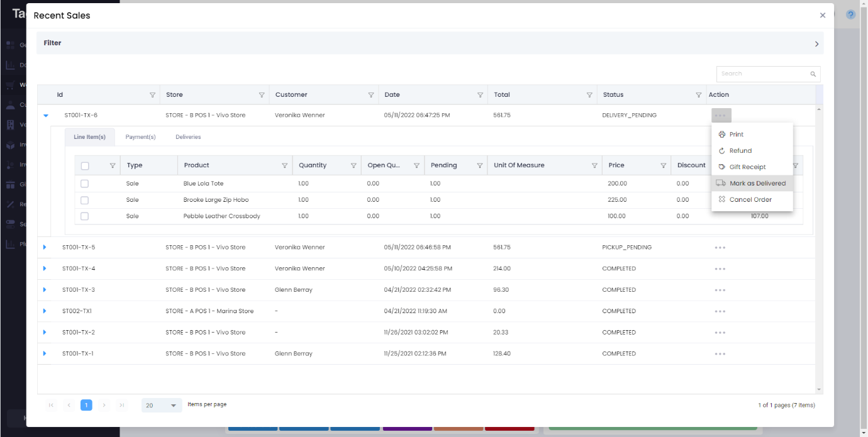Screen dimensions: 868x437
Task: Select Cancel Order in the action menu
Action: point(750,200)
